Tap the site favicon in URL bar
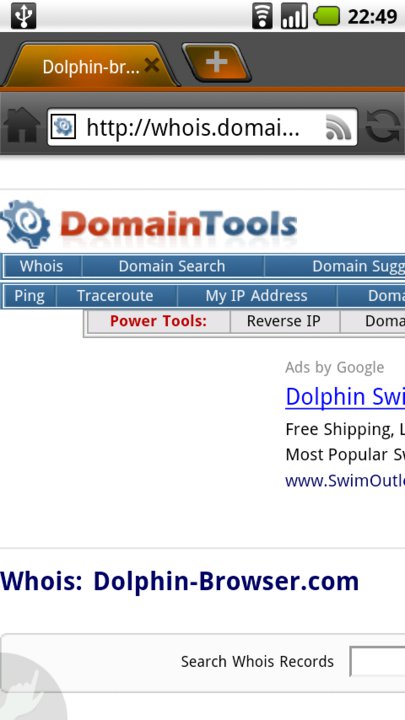This screenshot has width=405, height=720. click(x=63, y=126)
